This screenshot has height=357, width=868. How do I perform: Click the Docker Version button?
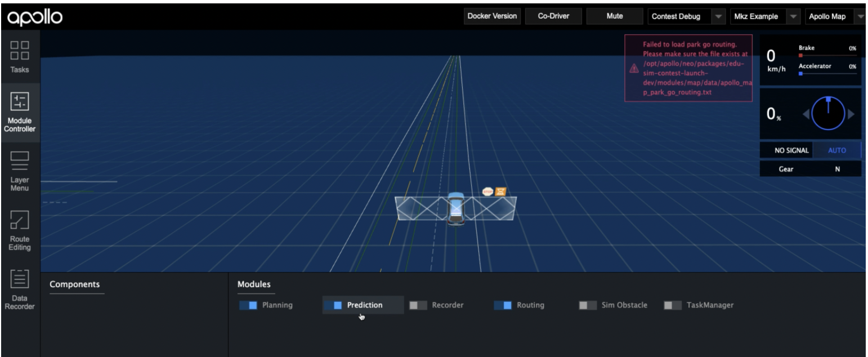pyautogui.click(x=492, y=16)
